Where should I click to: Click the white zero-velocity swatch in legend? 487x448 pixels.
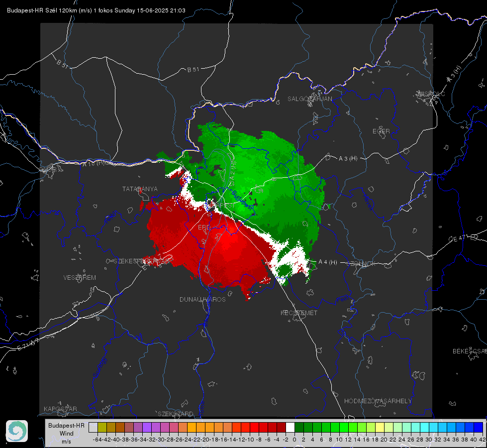point(290,427)
